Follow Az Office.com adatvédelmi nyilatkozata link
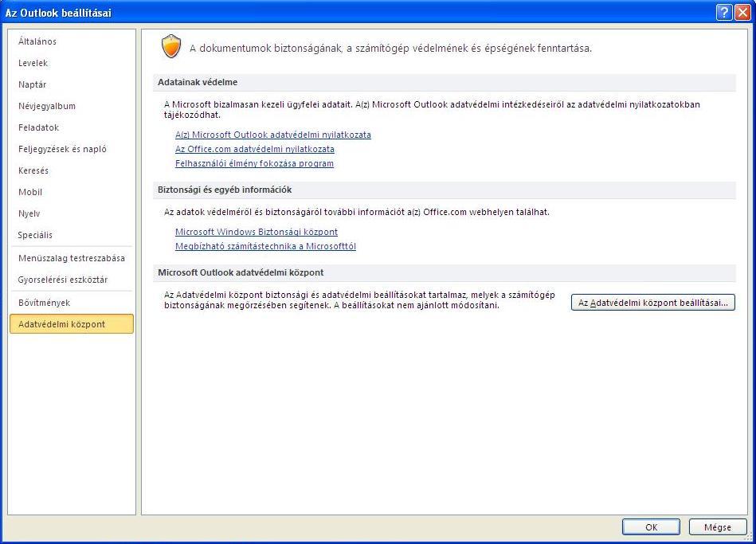The image size is (756, 544). coord(255,149)
